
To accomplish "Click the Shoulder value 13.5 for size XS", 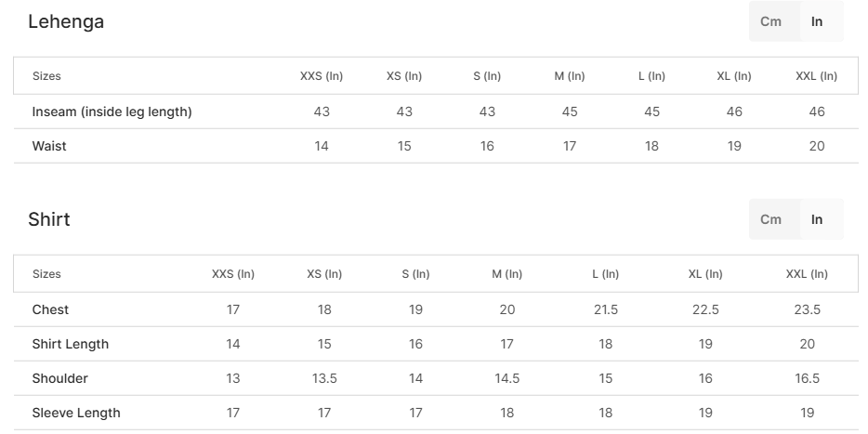I will tap(324, 378).
